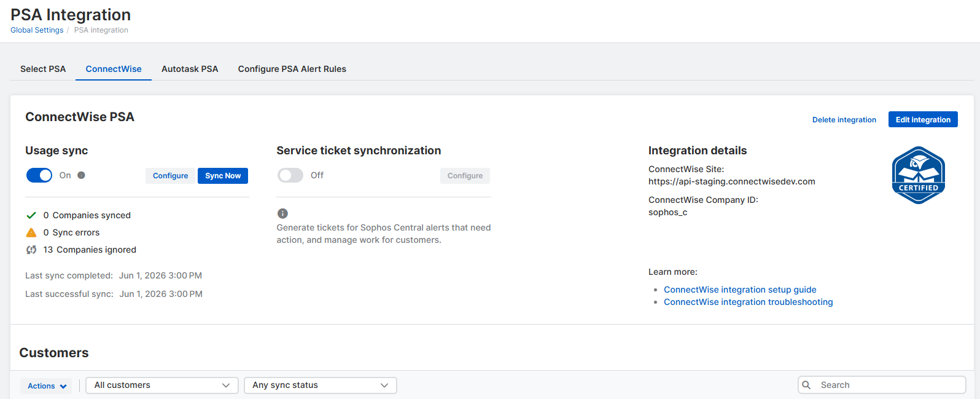Click the Last sync completed date text

tap(160, 275)
